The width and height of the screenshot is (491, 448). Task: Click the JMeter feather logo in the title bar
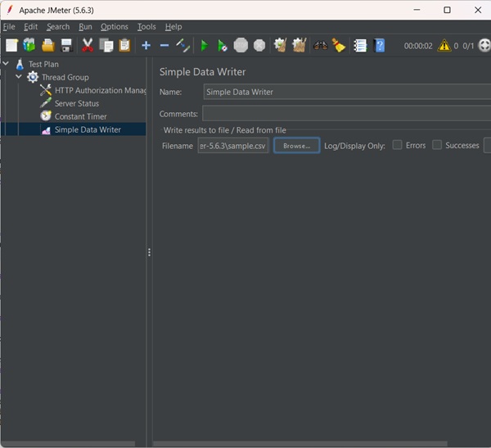(x=10, y=10)
